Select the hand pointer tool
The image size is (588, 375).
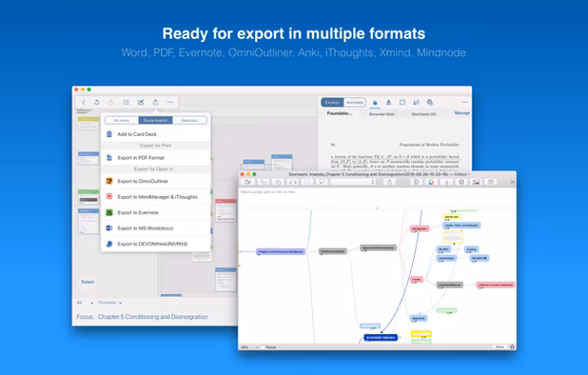pyautogui.click(x=374, y=103)
